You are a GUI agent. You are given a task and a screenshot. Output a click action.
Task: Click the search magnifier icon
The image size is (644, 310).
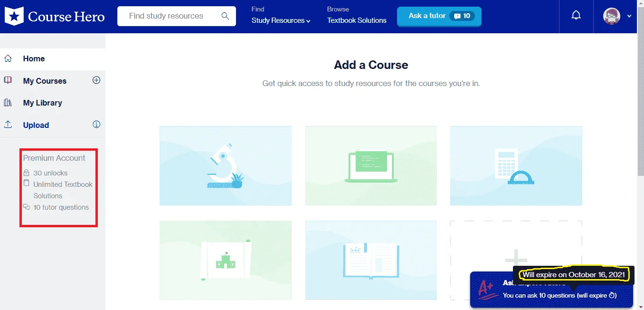(226, 16)
